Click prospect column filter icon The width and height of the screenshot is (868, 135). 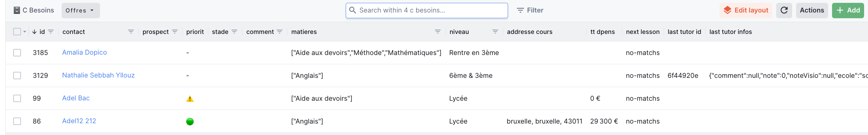[175, 32]
